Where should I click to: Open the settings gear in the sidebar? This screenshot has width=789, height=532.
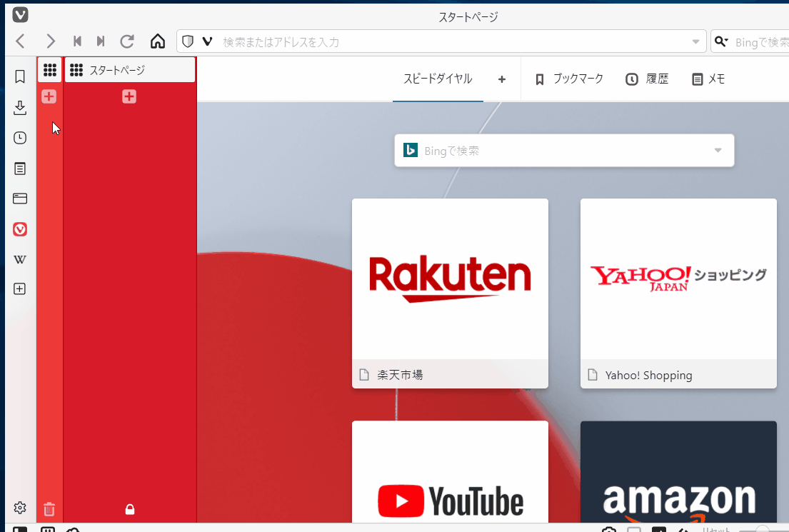19,508
